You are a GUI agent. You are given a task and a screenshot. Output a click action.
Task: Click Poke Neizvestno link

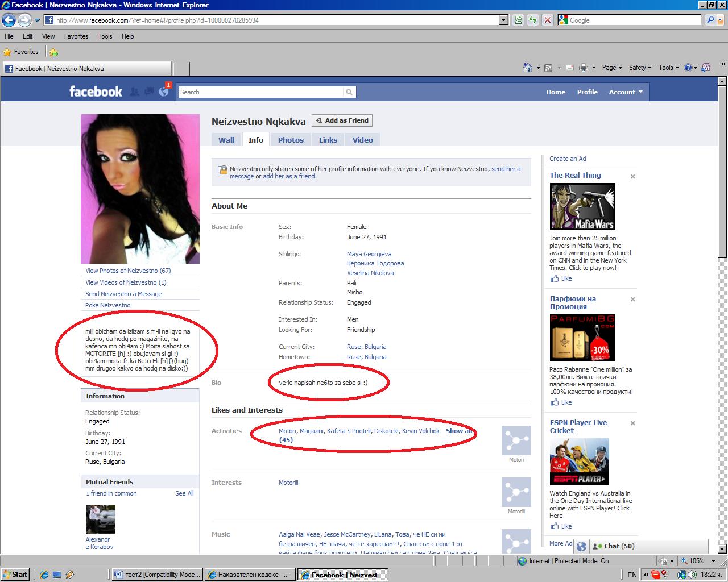[108, 305]
